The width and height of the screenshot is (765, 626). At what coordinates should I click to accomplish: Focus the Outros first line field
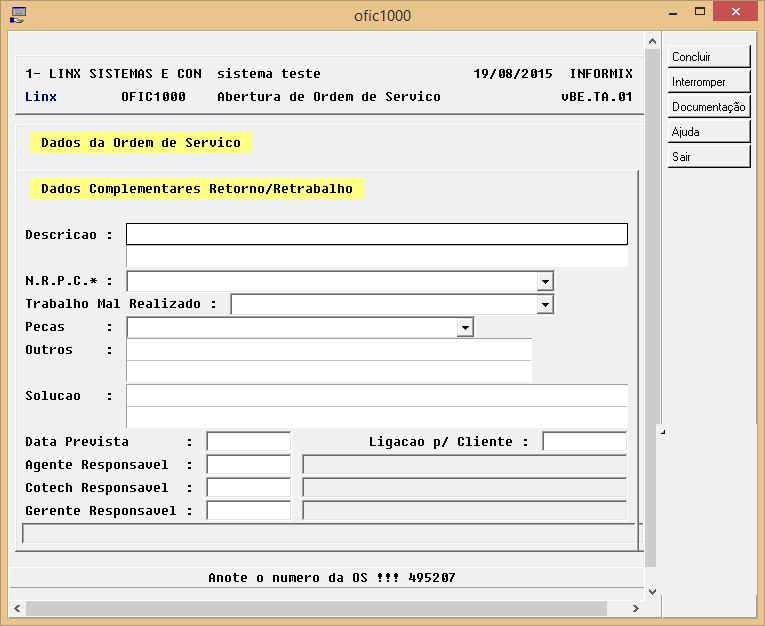coord(329,349)
